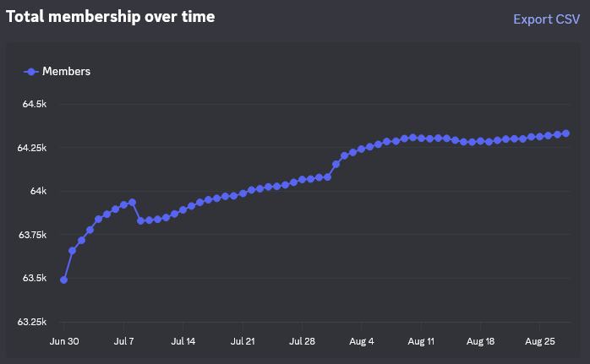Click the data point above Aug 4
Viewport: 590px width, 364px height.
point(361,149)
